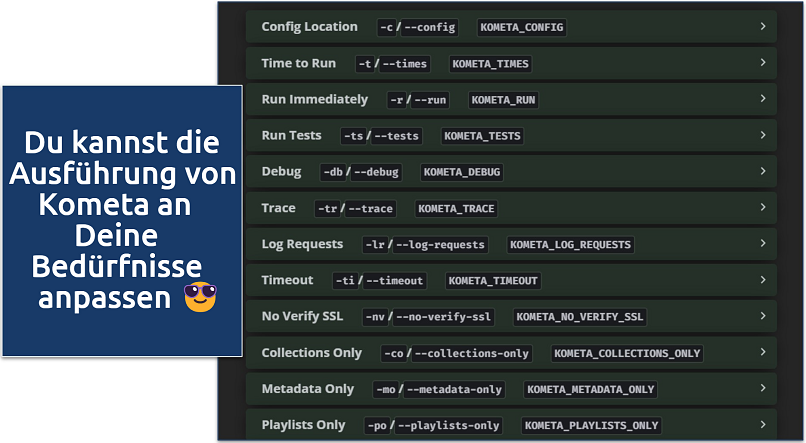The height and width of the screenshot is (443, 806).
Task: Expand Metadata Only using right arrow
Action: [763, 388]
